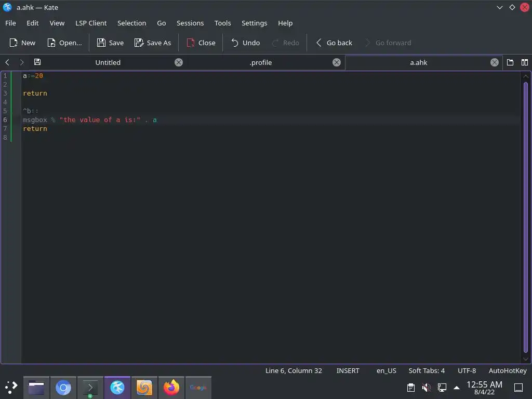Viewport: 532px width, 399px height.
Task: Click the ^b:: hotkey line
Action: [31, 111]
